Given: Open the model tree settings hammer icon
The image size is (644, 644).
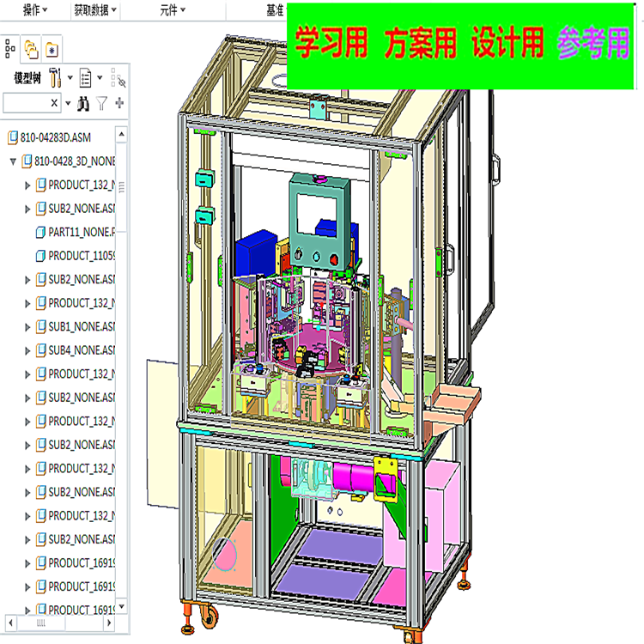Looking at the screenshot, I should click(55, 77).
